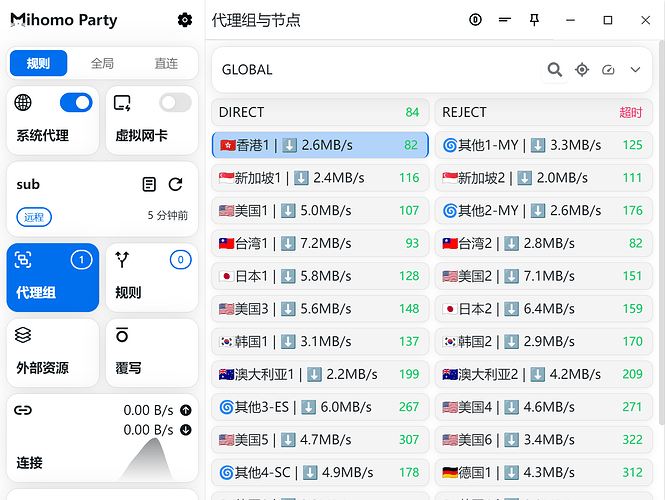Open the 代理组 proxy groups card
This screenshot has width=665, height=500.
point(53,277)
